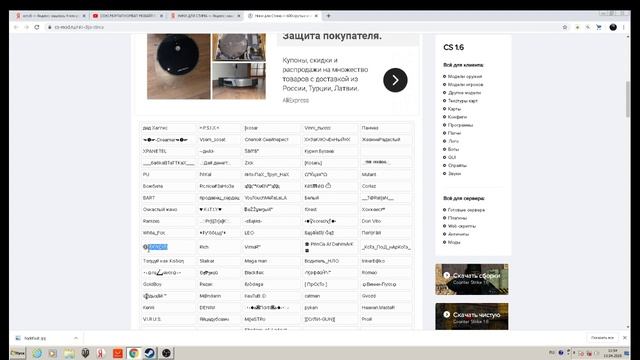
Task: Bookmark page with the star icon
Action: (x=565, y=27)
